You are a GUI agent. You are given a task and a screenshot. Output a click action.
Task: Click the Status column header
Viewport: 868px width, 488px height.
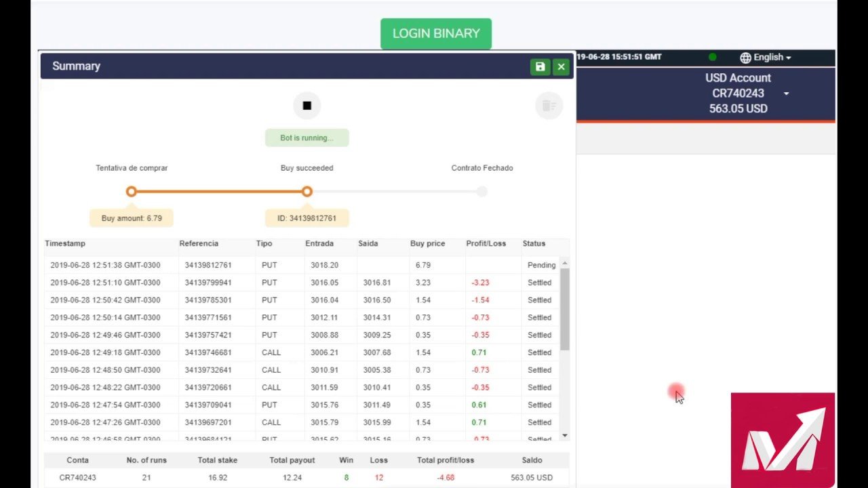coord(534,243)
